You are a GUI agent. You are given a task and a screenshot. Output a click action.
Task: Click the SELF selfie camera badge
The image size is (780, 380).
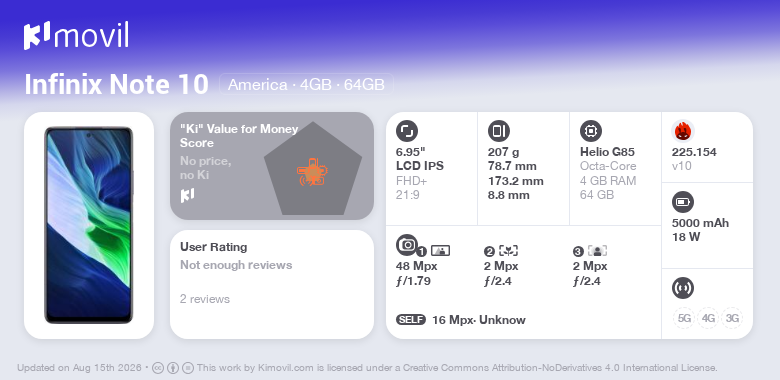(411, 319)
